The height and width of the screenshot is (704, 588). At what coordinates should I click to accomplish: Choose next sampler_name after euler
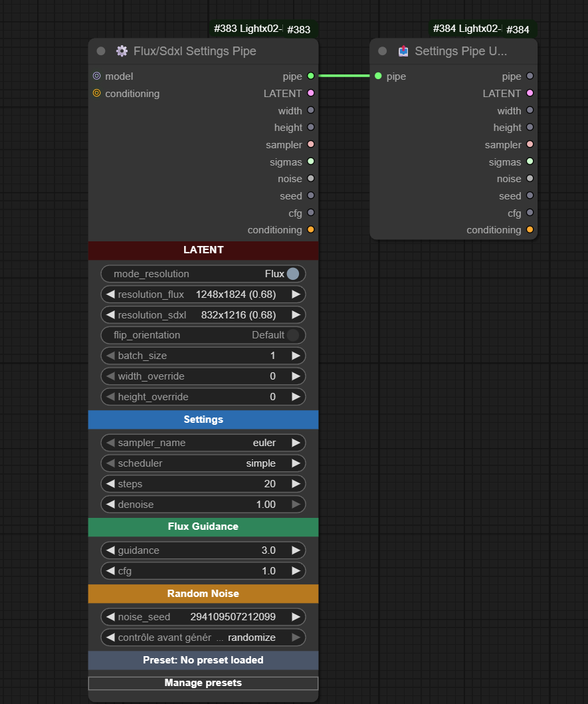[x=296, y=443]
